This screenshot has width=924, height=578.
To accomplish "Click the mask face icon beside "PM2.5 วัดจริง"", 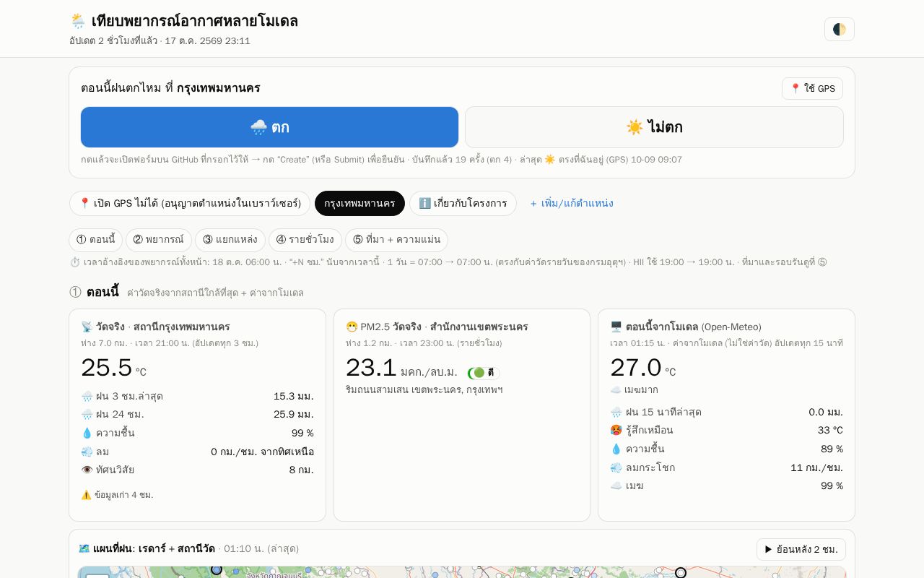I will coord(352,327).
